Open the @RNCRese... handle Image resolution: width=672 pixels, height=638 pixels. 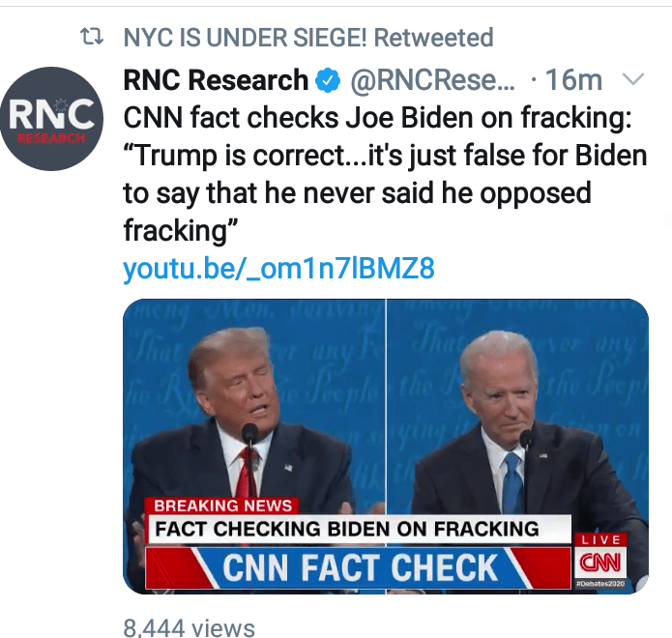431,80
